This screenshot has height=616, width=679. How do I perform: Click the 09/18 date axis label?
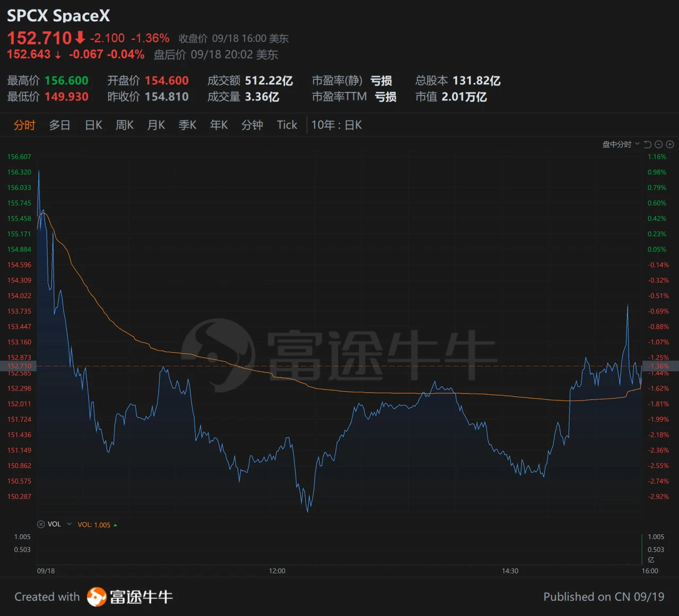coord(46,571)
